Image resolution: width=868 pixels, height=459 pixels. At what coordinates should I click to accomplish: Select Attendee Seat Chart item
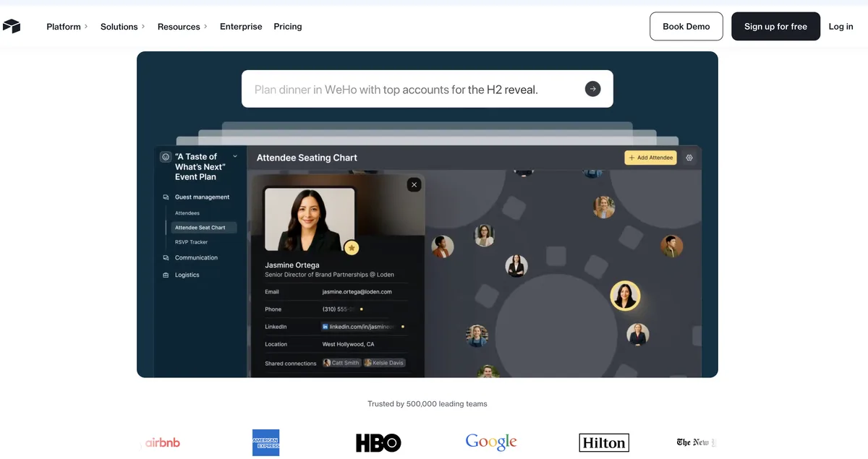coord(204,228)
